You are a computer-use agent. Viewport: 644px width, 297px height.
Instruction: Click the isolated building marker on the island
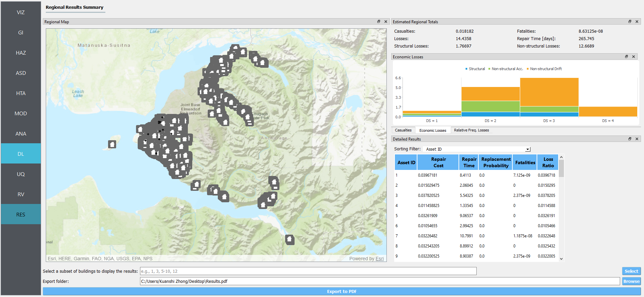click(x=112, y=145)
